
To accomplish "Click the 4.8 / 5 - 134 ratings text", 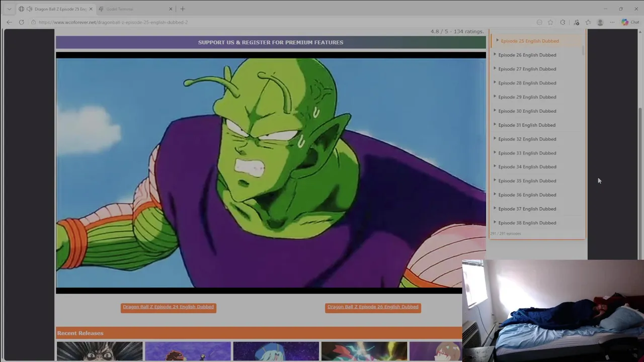I will (x=457, y=31).
